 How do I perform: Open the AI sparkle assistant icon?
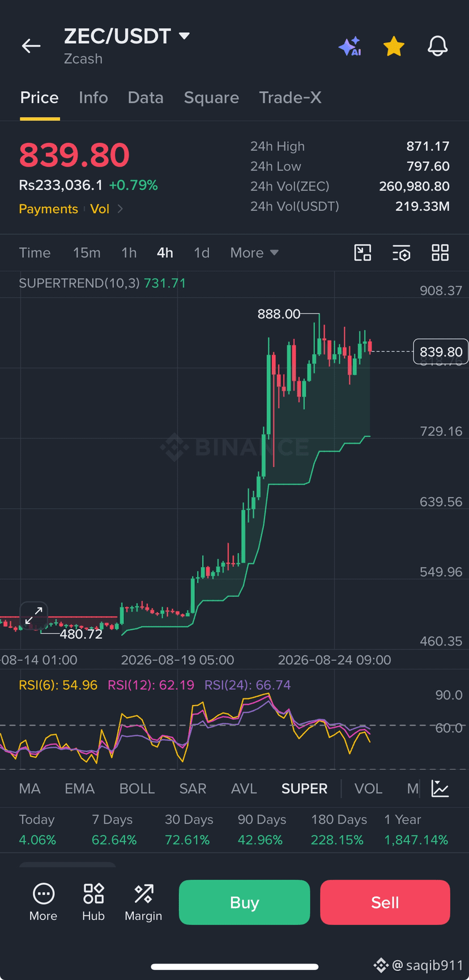point(350,46)
